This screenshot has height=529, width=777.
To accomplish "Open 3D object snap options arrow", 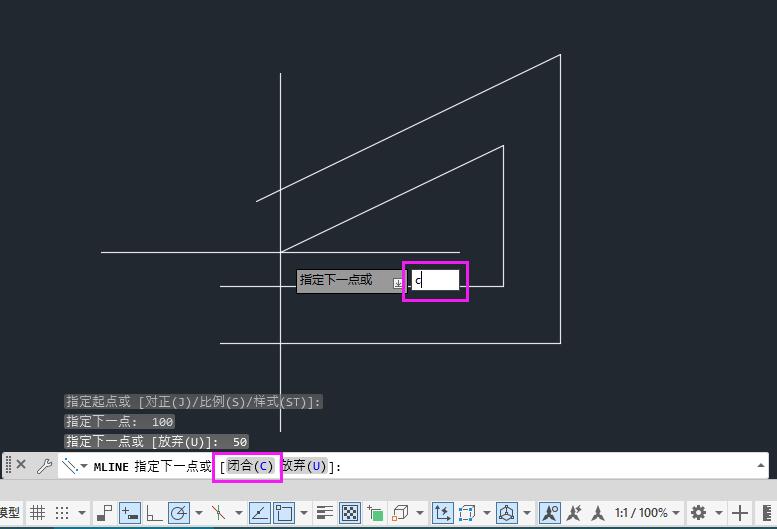I will pyautogui.click(x=420, y=513).
